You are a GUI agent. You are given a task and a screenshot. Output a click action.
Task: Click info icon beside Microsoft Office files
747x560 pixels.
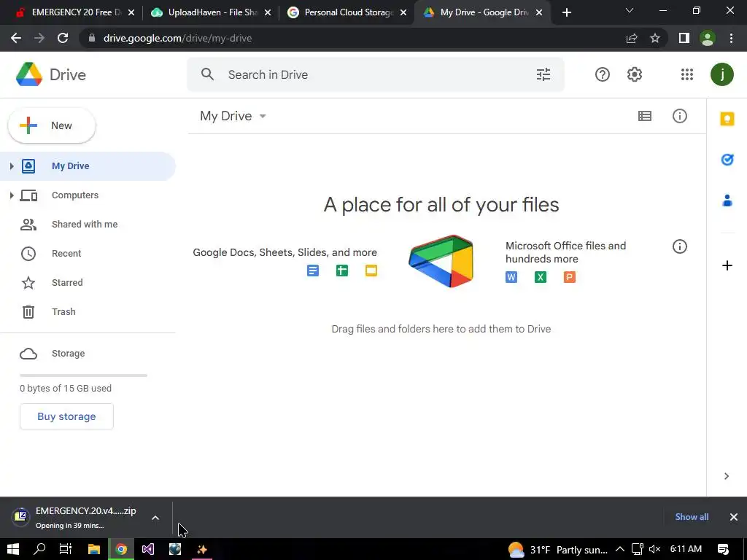coord(679,246)
